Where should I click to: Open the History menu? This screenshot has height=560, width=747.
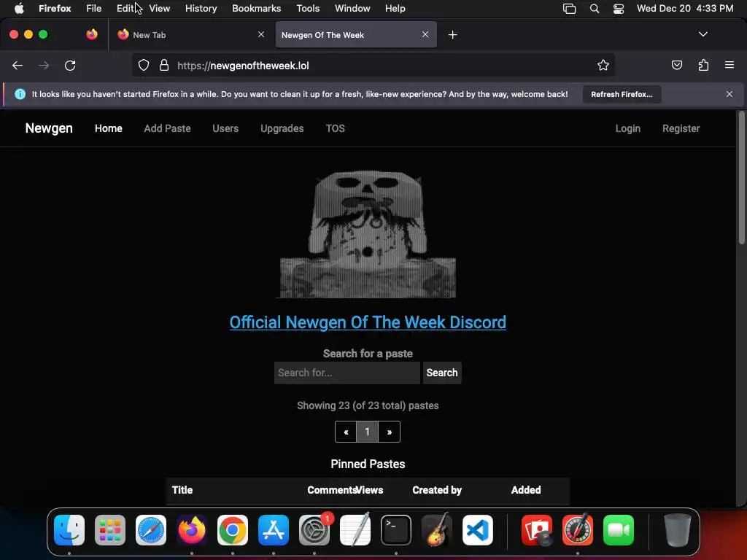(x=201, y=8)
